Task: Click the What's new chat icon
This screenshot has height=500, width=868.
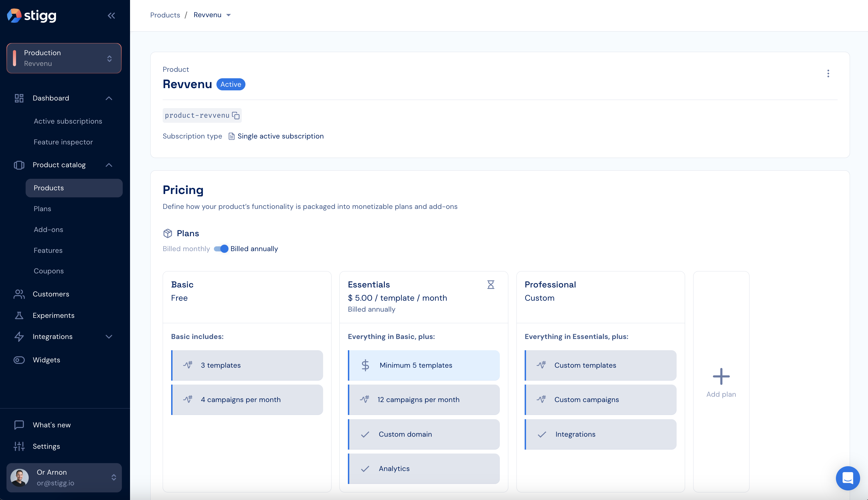Action: pos(19,425)
